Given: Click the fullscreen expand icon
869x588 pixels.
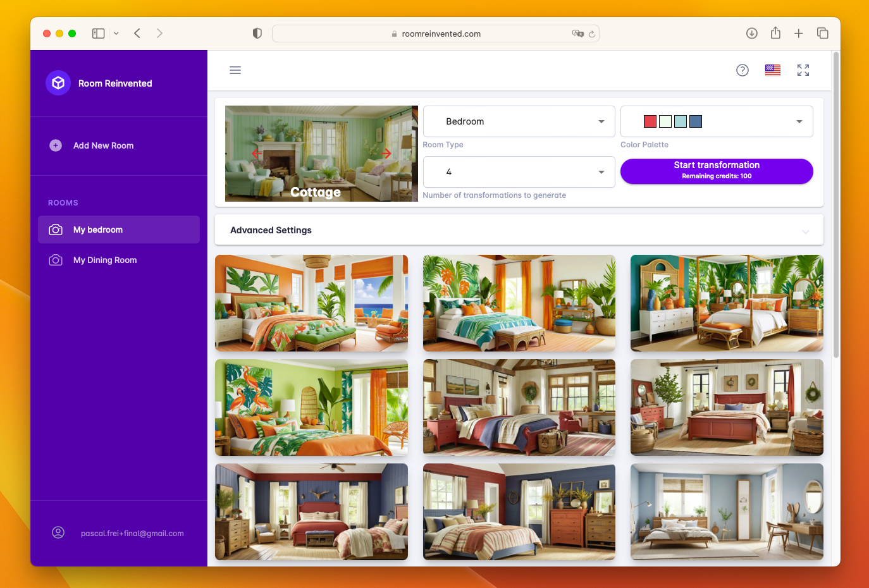Looking at the screenshot, I should click(803, 70).
